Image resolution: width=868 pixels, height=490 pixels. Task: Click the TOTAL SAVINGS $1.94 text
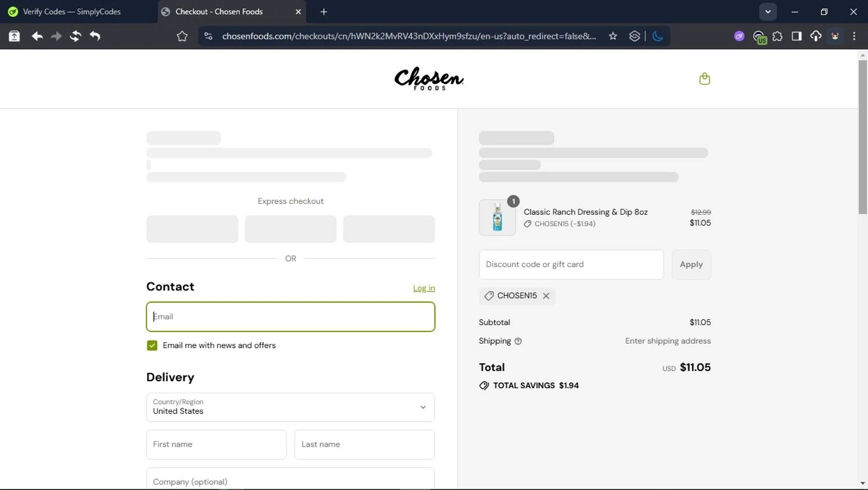pos(536,385)
